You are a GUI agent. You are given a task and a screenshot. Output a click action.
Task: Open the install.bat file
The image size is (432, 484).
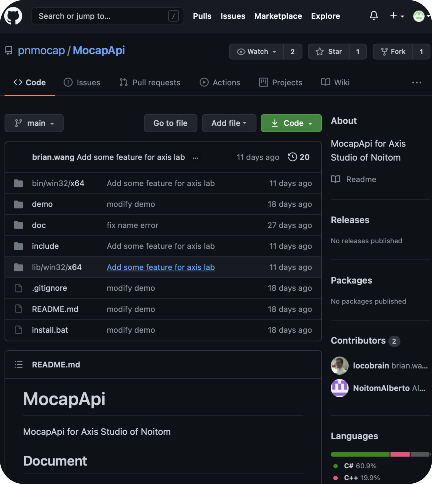point(50,330)
